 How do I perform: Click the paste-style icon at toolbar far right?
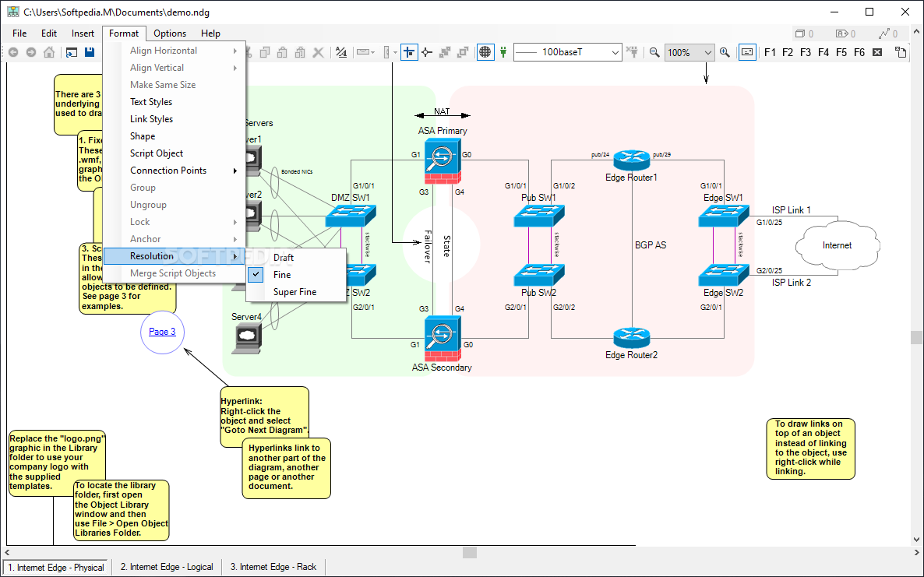901,52
